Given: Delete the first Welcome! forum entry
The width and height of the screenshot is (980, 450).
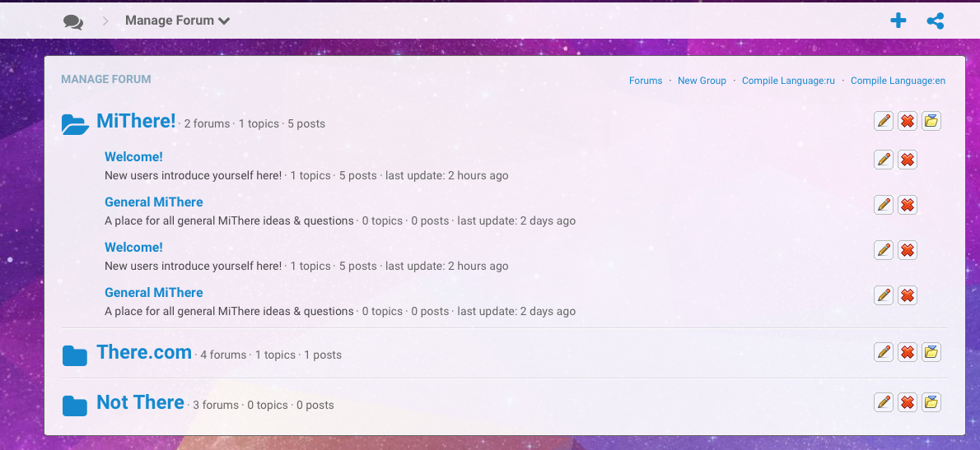Looking at the screenshot, I should pos(908,160).
